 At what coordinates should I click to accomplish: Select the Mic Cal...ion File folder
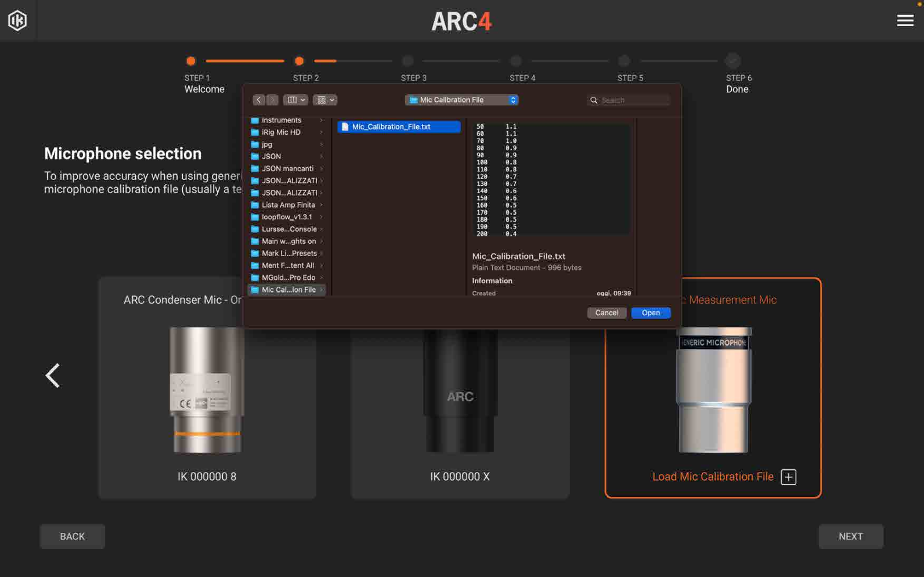click(x=287, y=290)
